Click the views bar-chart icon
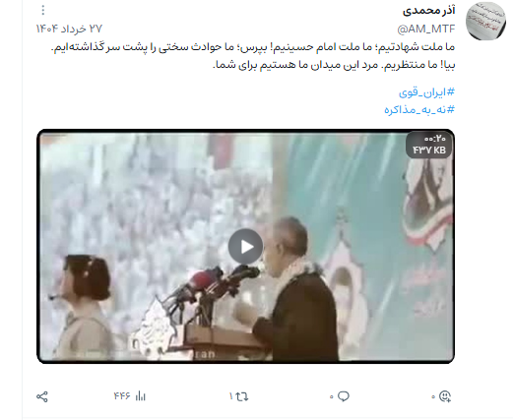Image resolution: width=513 pixels, height=420 pixels. click(140, 396)
